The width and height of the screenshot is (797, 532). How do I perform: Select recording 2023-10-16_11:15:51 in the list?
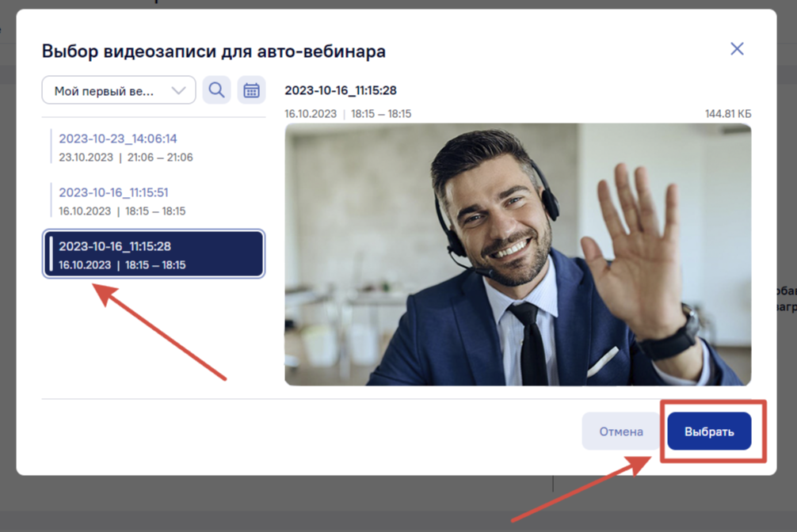pyautogui.click(x=113, y=192)
